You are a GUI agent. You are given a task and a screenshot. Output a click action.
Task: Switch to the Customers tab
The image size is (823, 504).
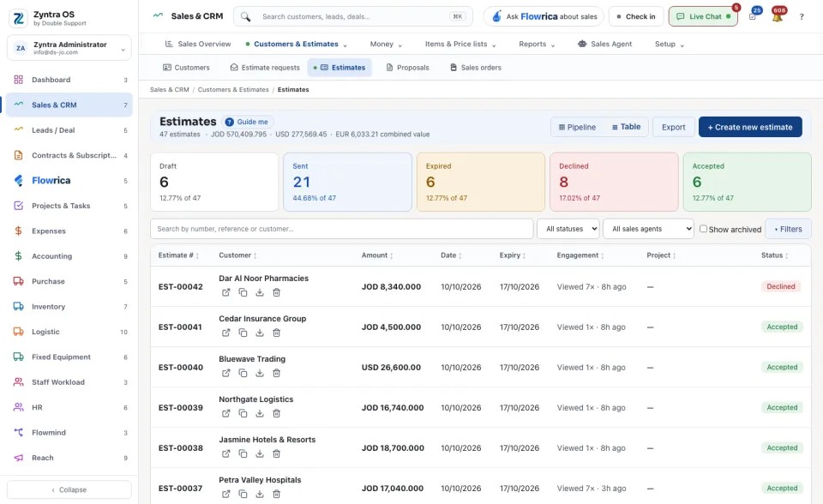click(x=186, y=68)
